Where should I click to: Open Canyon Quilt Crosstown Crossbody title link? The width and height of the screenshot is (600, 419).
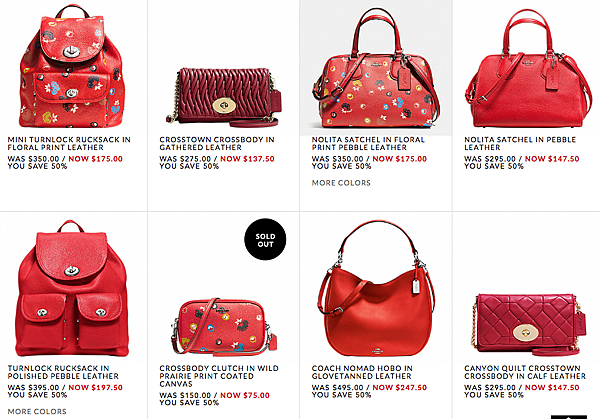[x=525, y=372]
